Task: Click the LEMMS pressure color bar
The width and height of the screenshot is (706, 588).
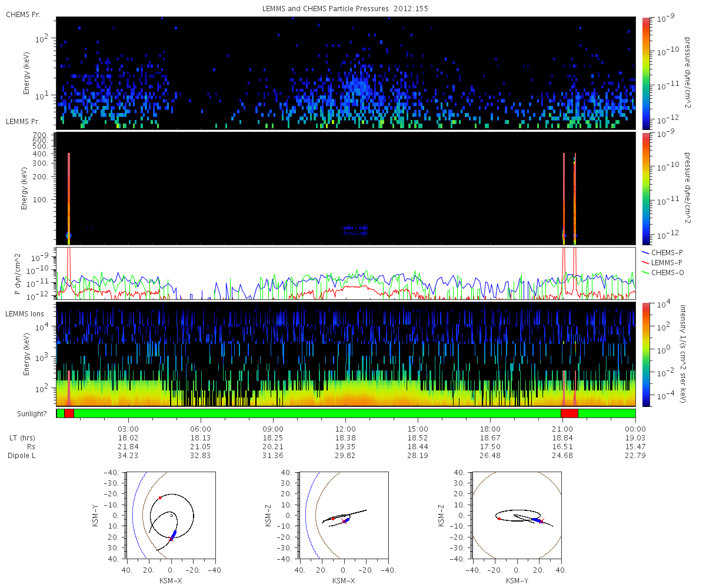Action: pyautogui.click(x=646, y=188)
